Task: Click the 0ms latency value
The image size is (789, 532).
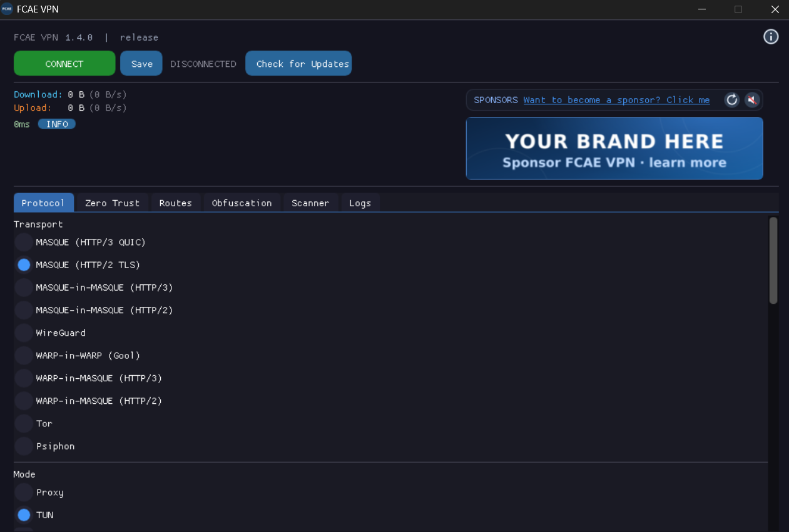Action: tap(22, 124)
